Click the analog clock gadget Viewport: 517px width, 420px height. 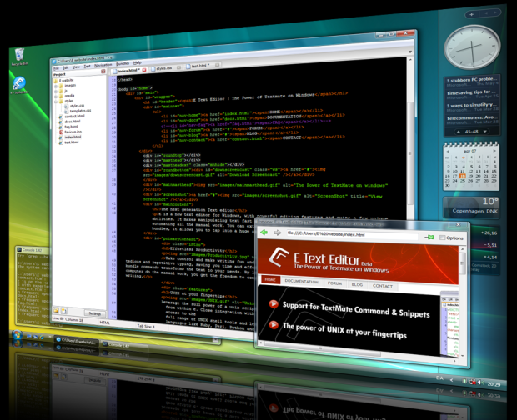[472, 47]
